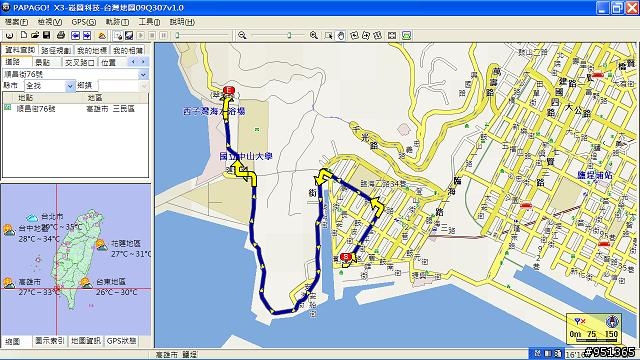Start route playback with the play button
The height and width of the screenshot is (360, 640).
pyautogui.click(x=141, y=36)
